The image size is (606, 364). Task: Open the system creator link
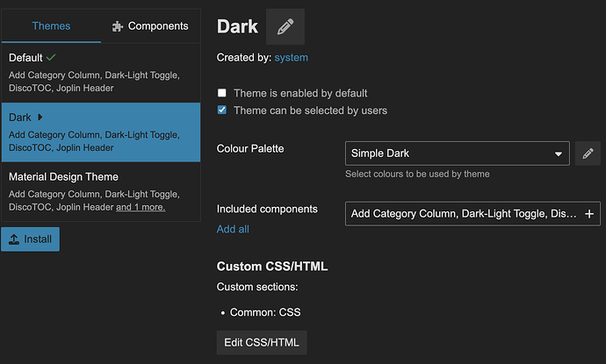pyautogui.click(x=291, y=58)
